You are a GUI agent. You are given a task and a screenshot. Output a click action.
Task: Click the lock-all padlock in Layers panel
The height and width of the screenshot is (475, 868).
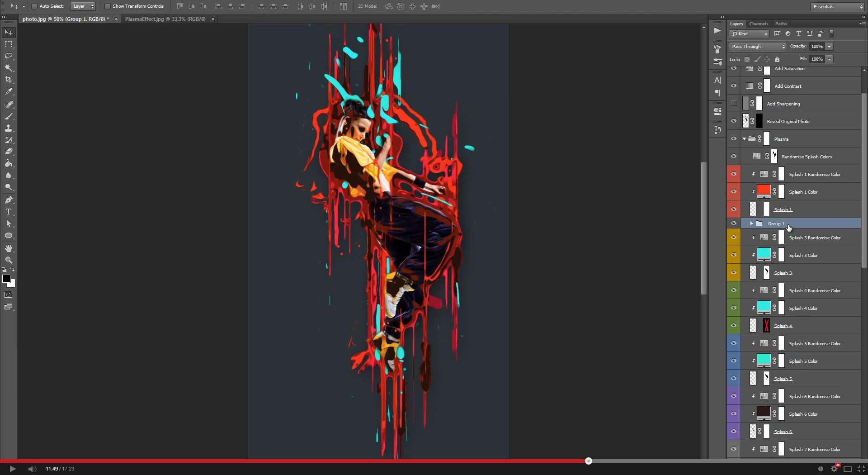point(777,59)
